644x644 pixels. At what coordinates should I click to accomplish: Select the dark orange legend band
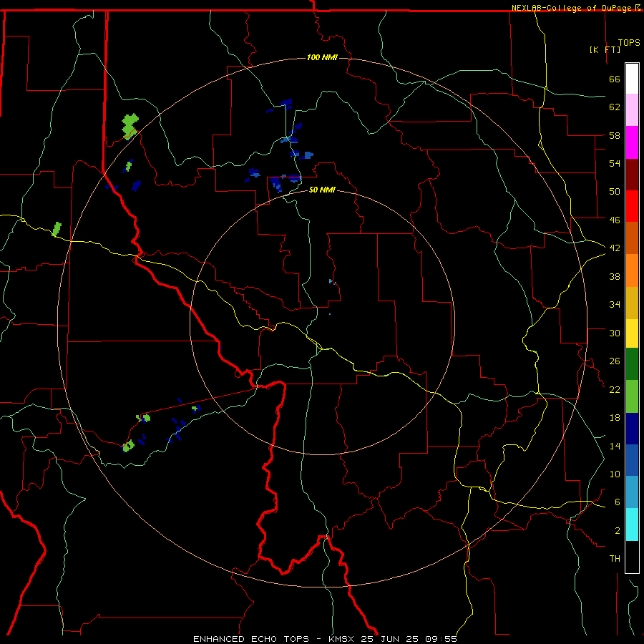(632, 238)
